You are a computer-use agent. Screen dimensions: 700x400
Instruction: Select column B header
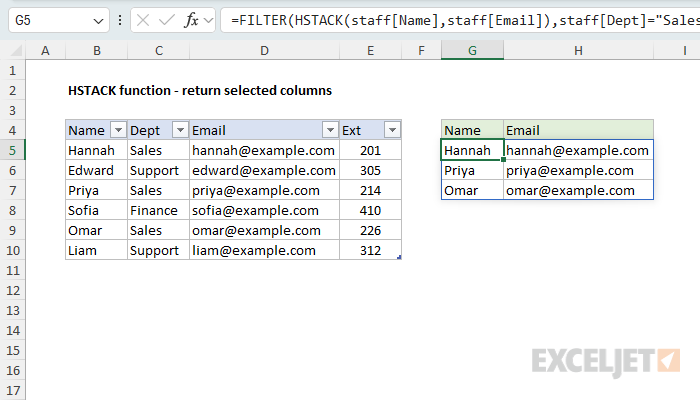pos(96,51)
